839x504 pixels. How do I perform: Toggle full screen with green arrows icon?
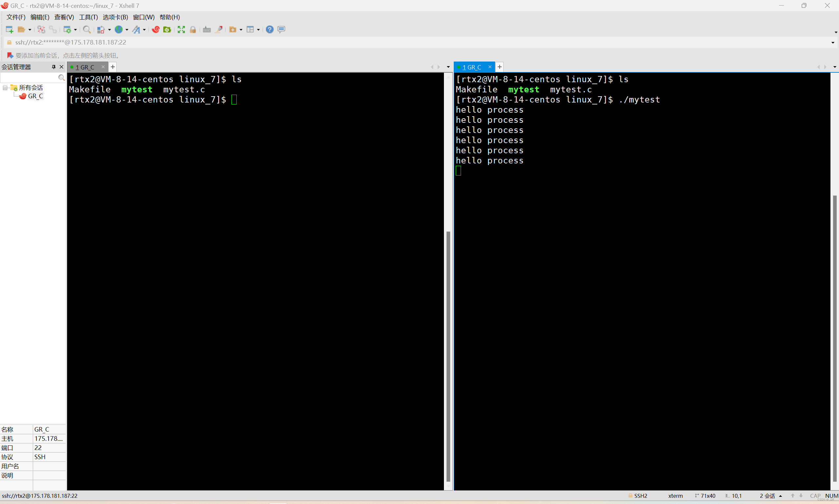click(181, 29)
